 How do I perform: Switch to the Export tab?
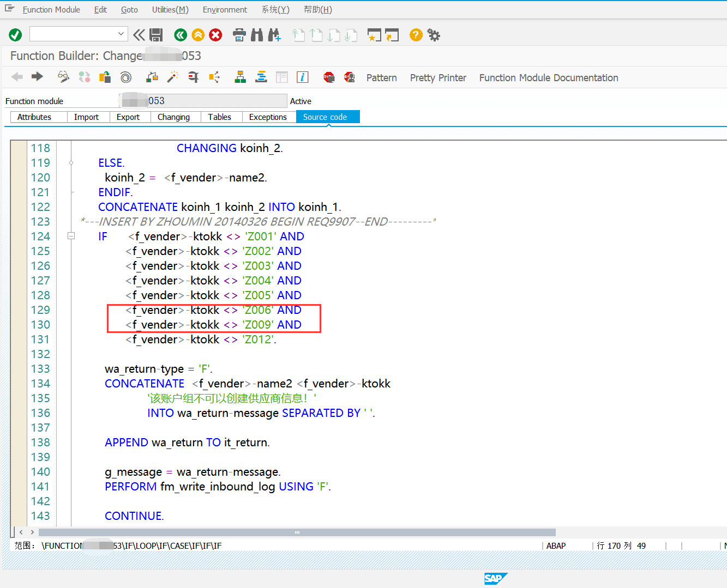point(130,117)
